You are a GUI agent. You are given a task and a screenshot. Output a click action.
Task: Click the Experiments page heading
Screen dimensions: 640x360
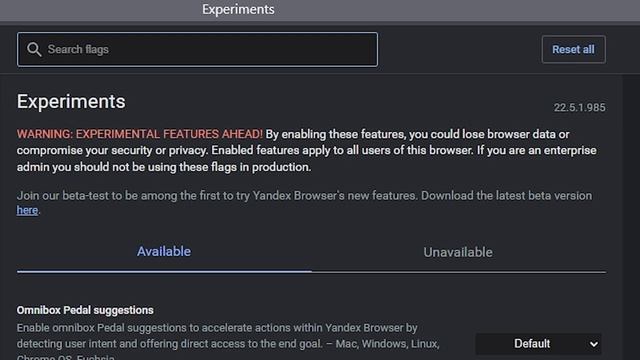71,101
